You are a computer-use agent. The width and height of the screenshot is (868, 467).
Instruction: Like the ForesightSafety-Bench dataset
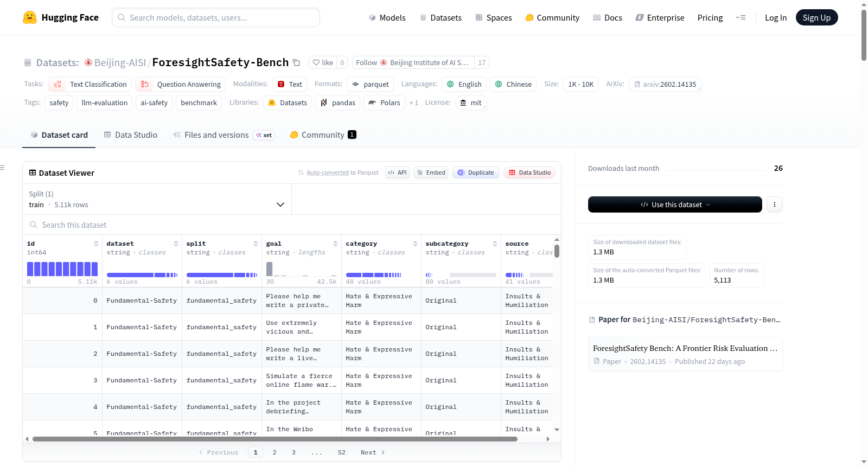coord(323,62)
